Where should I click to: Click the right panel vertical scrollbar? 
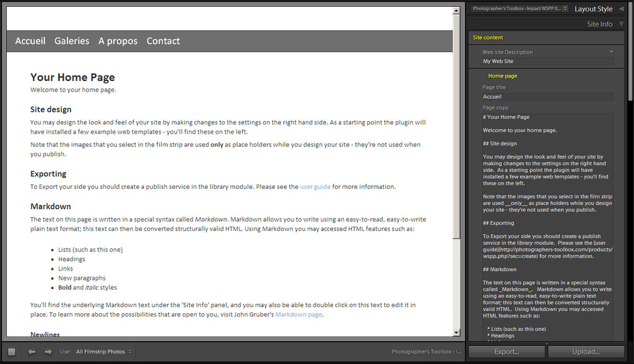tap(630, 53)
